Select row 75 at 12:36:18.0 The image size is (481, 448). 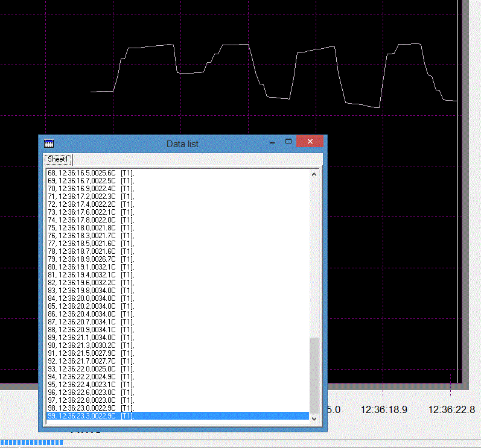(x=177, y=228)
